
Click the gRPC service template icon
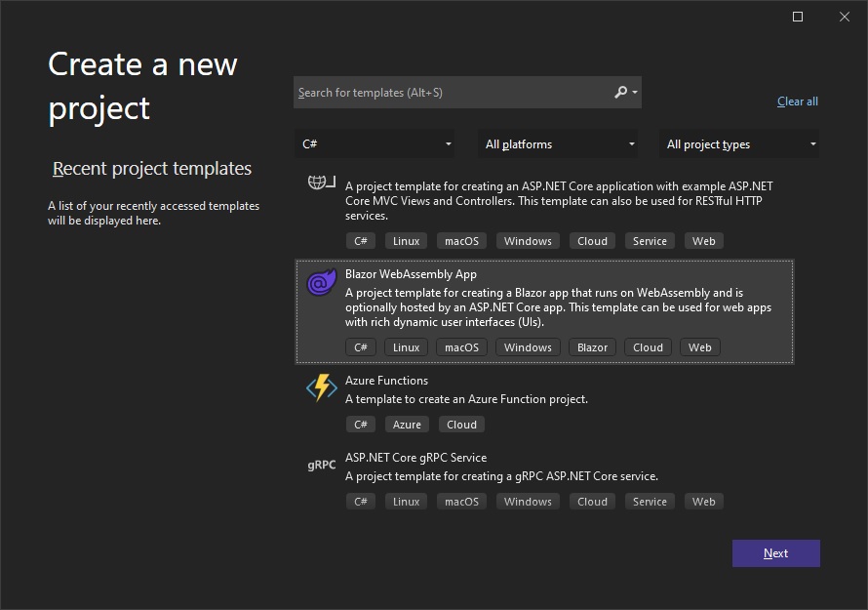tap(321, 465)
